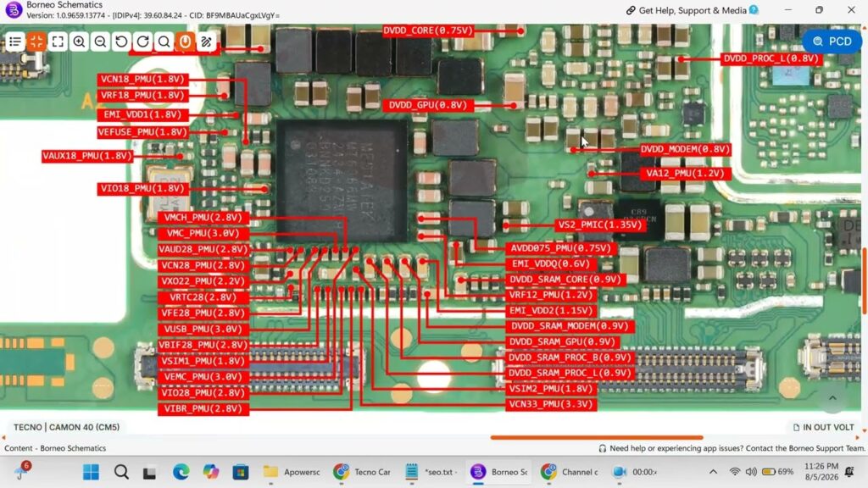The image size is (868, 488).
Task: Open the list menu icon in toolbar
Action: [x=15, y=42]
